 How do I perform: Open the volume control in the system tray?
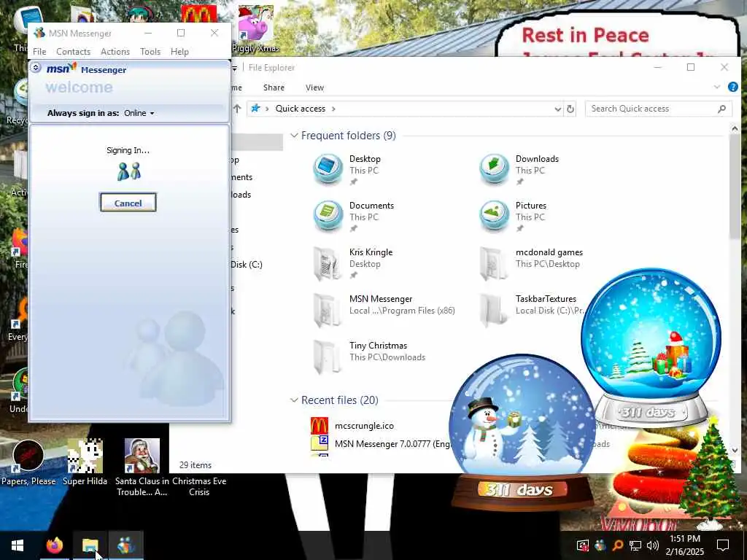(653, 545)
